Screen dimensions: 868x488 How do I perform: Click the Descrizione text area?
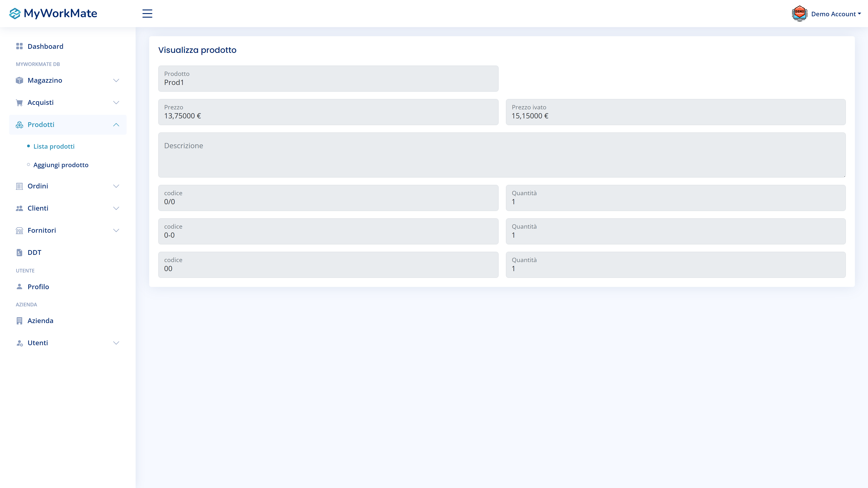click(502, 155)
